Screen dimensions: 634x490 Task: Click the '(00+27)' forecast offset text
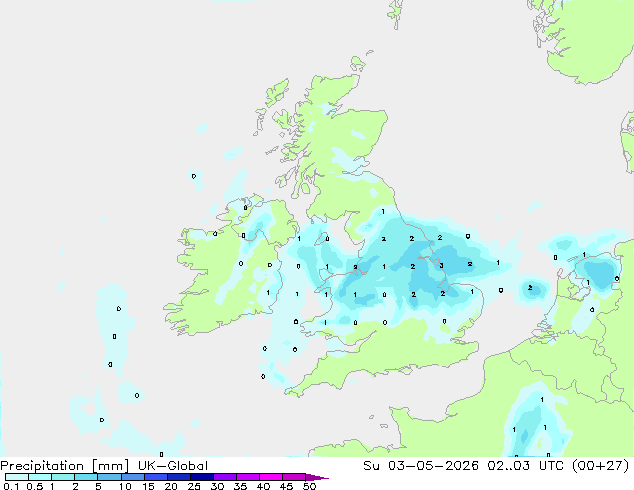pos(601,466)
